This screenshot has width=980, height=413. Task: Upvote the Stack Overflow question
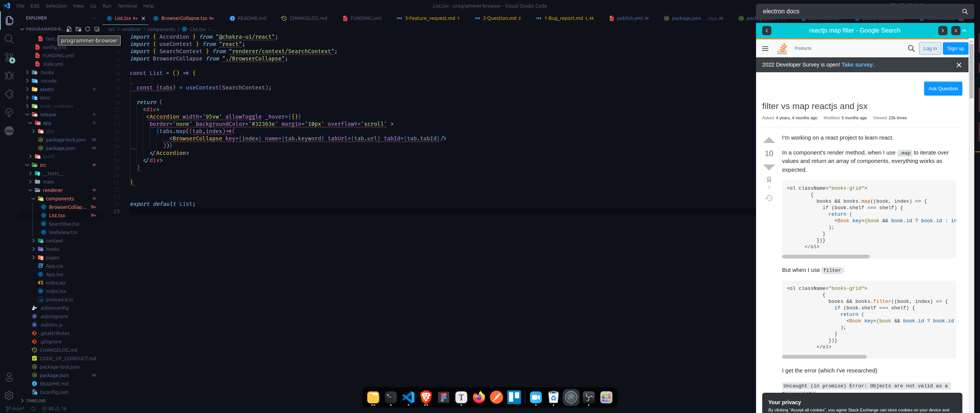(769, 140)
